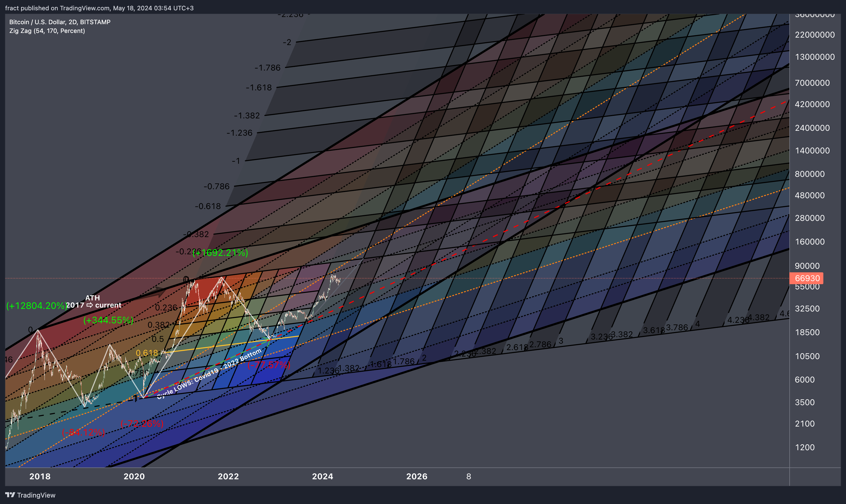Click the 3.382 label on the lower channel
This screenshot has width=846, height=504.
click(x=622, y=334)
